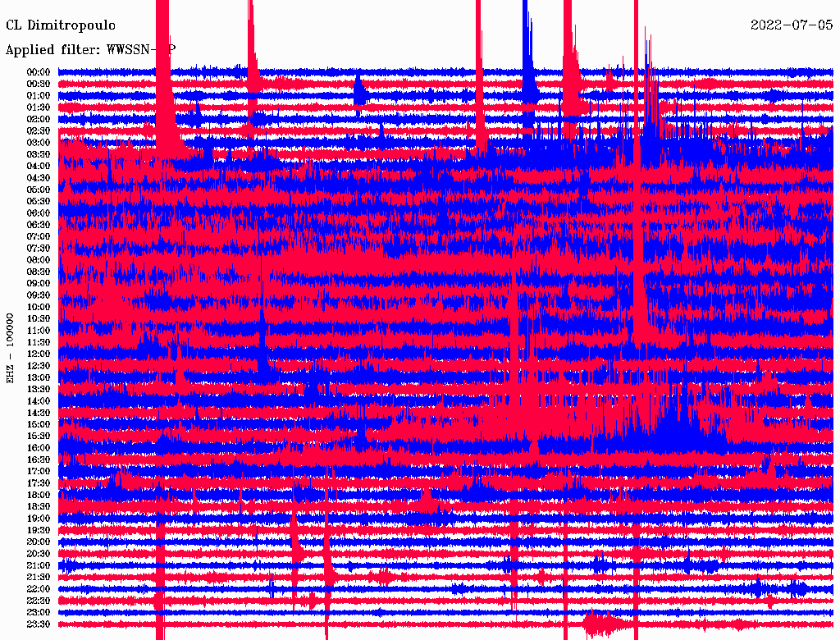Select the 08:30 time label
This screenshot has height=640, width=840.
[x=39, y=272]
